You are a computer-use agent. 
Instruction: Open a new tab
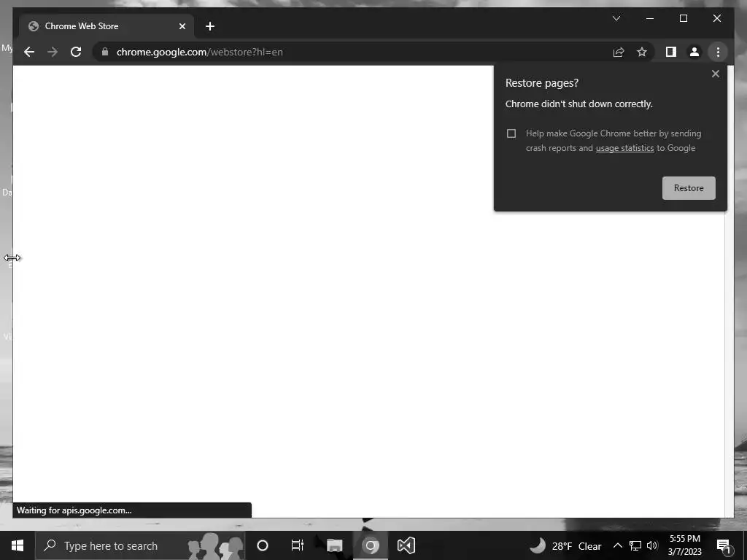[x=210, y=26]
